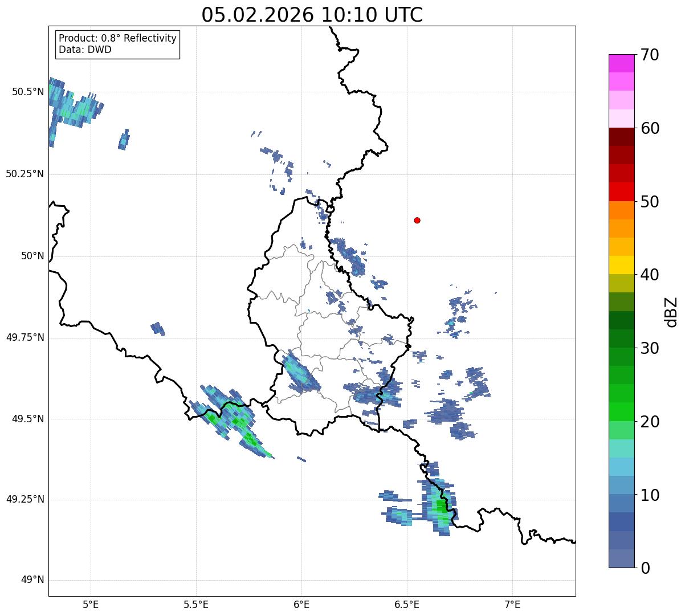The height and width of the screenshot is (616, 685).
Task: Click the 49°N latitude label
Action: coord(32,580)
